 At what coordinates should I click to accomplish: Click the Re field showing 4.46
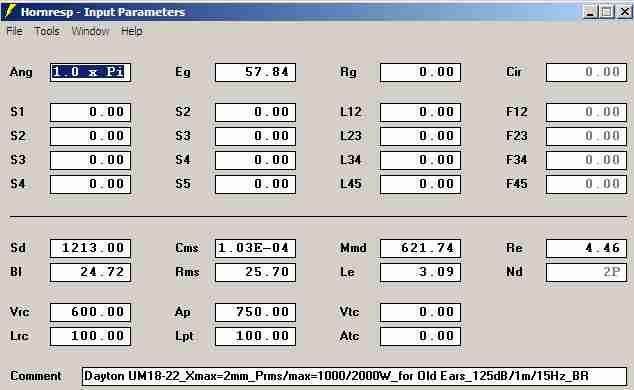click(x=586, y=248)
